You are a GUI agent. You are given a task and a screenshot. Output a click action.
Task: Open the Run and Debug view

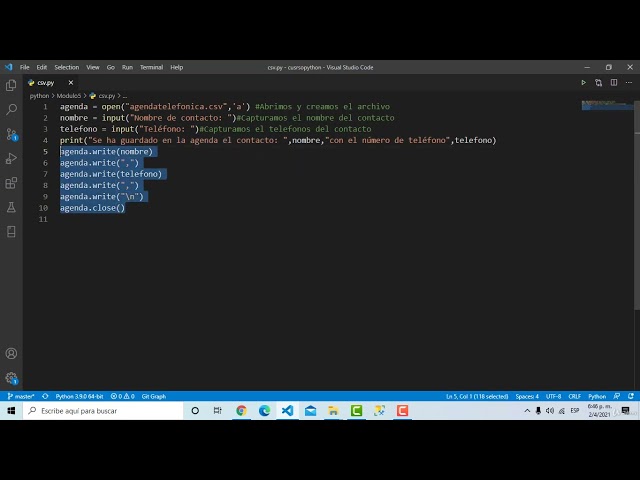(x=11, y=158)
